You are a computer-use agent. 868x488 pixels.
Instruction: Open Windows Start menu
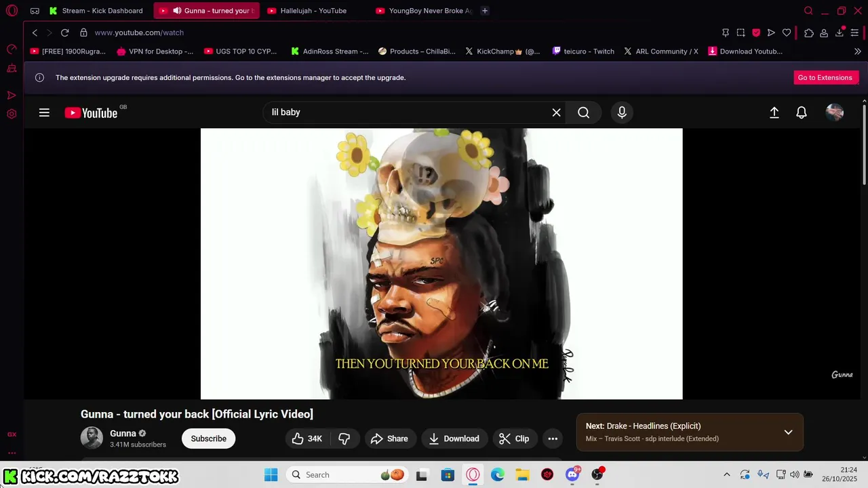[x=271, y=474]
